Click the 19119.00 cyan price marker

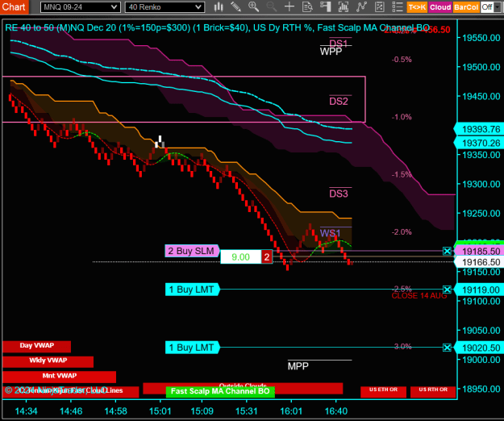[x=479, y=290]
